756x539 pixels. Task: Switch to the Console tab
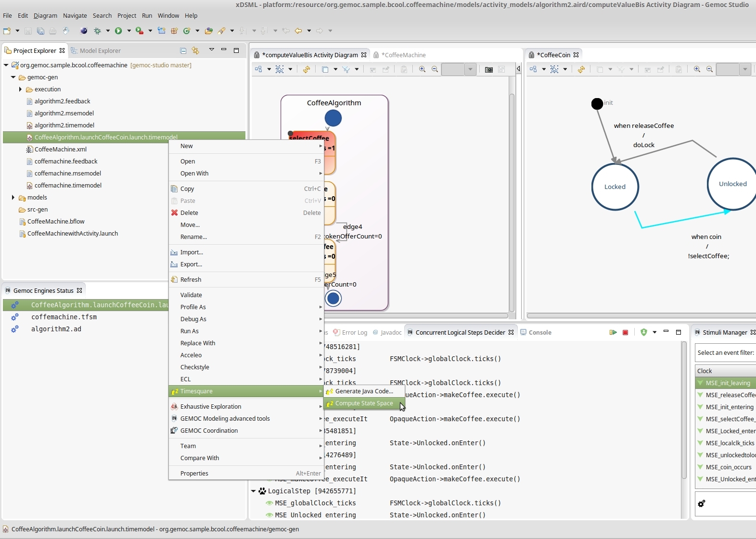point(539,332)
